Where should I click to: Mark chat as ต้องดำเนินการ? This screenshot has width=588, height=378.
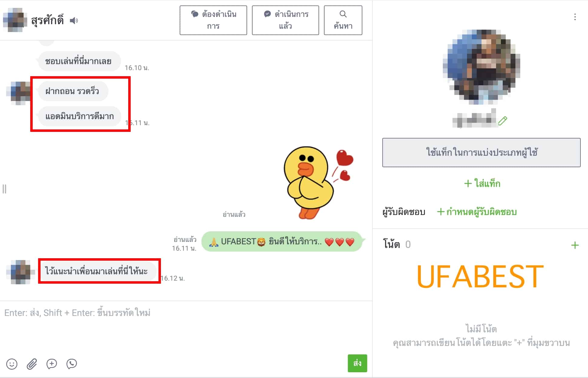(213, 20)
